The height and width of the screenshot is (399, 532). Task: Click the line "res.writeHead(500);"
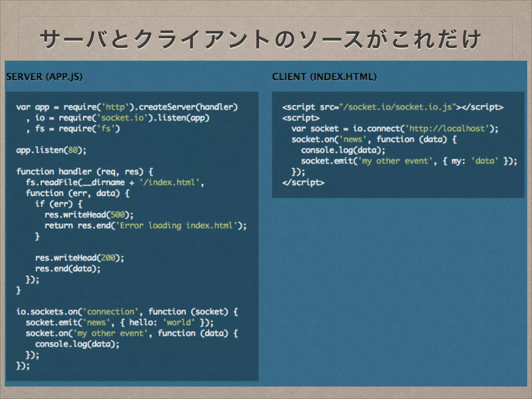point(89,215)
